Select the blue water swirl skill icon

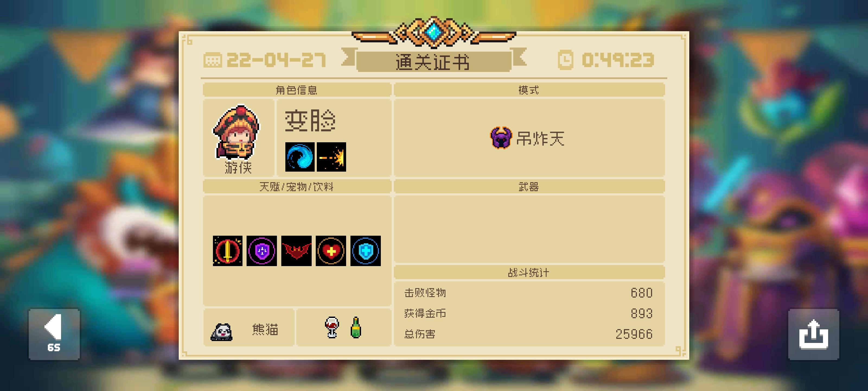pyautogui.click(x=299, y=157)
